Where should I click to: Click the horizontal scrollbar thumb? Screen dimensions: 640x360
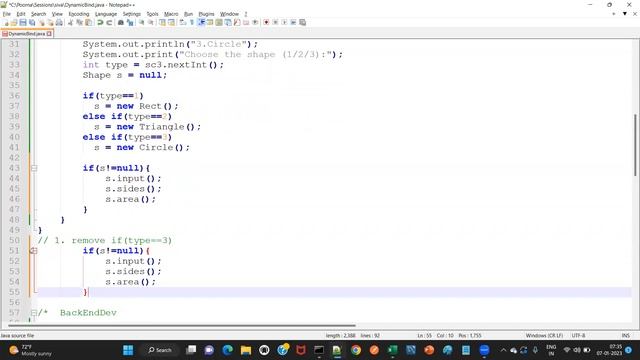(182, 326)
